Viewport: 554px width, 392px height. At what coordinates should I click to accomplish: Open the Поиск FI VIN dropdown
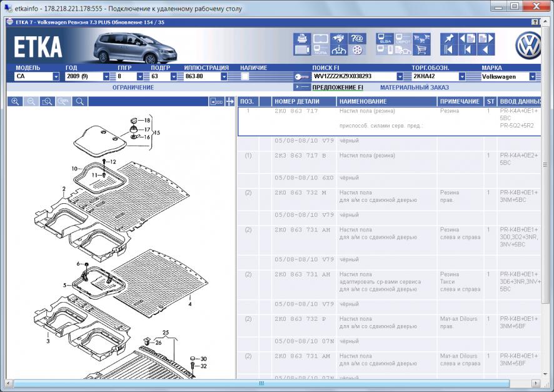[400, 76]
